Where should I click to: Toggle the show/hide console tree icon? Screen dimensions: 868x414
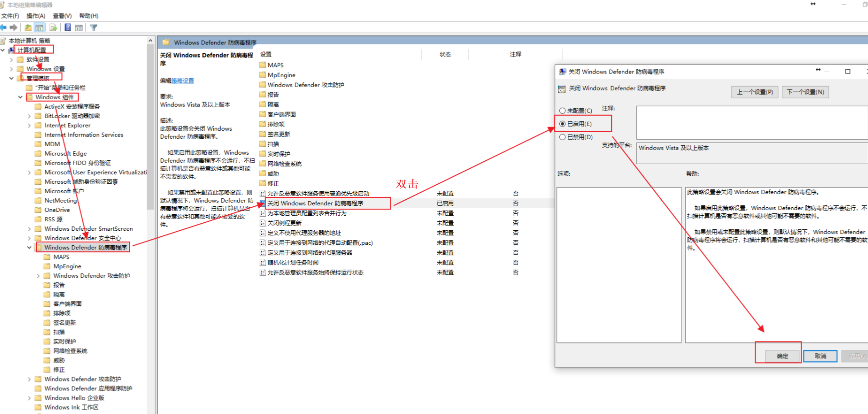[x=40, y=28]
